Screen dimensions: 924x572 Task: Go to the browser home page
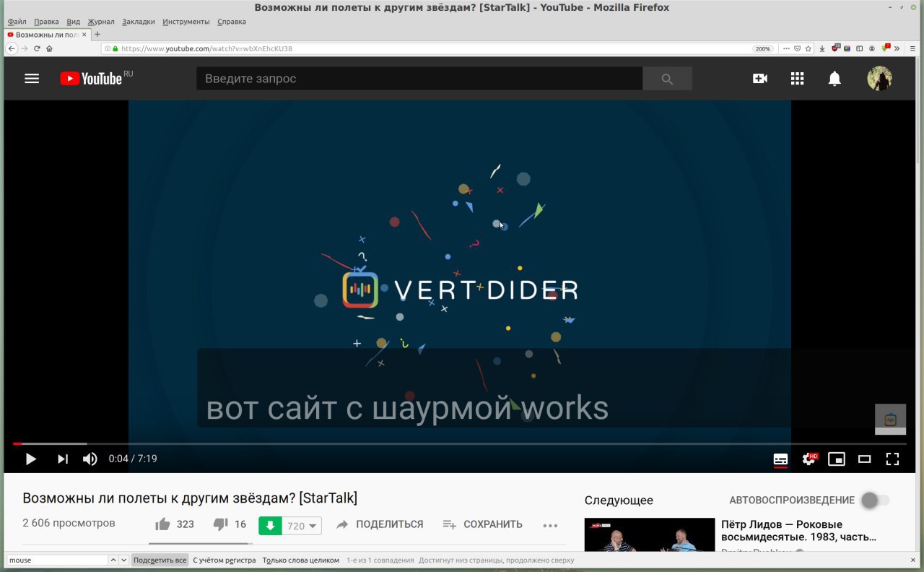click(49, 48)
